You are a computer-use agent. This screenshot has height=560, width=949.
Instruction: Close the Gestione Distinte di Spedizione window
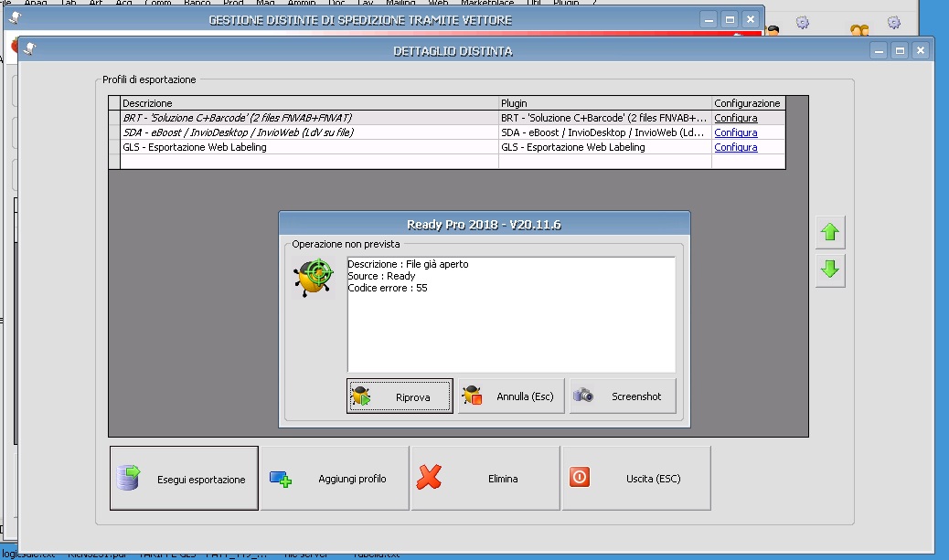click(x=751, y=19)
